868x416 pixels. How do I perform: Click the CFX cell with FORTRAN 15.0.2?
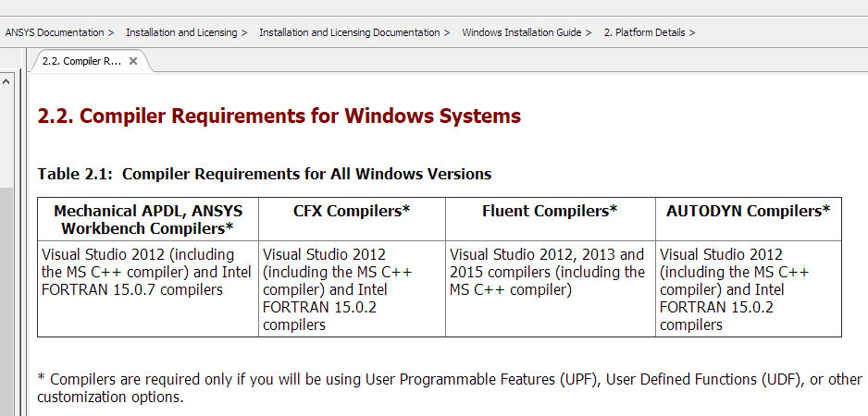(352, 288)
